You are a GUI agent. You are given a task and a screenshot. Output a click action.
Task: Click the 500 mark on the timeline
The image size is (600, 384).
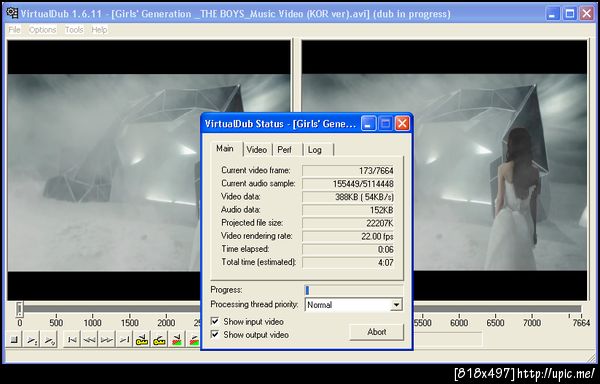point(56,323)
